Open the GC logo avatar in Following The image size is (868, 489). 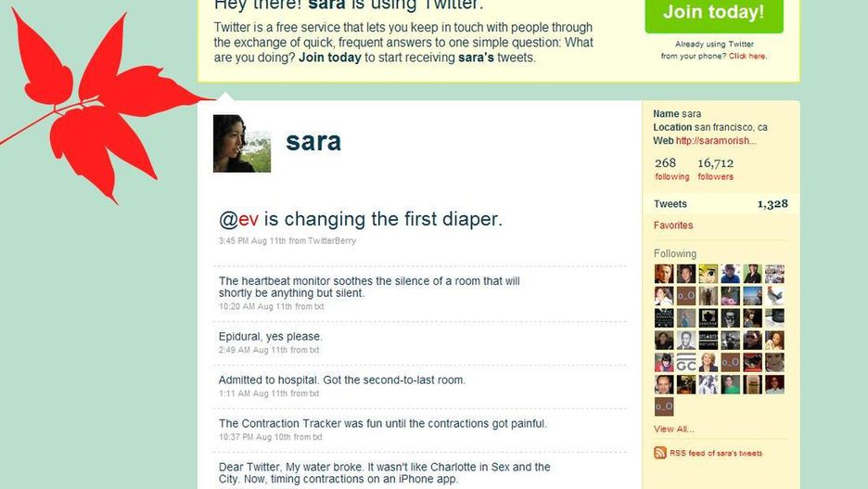point(686,362)
